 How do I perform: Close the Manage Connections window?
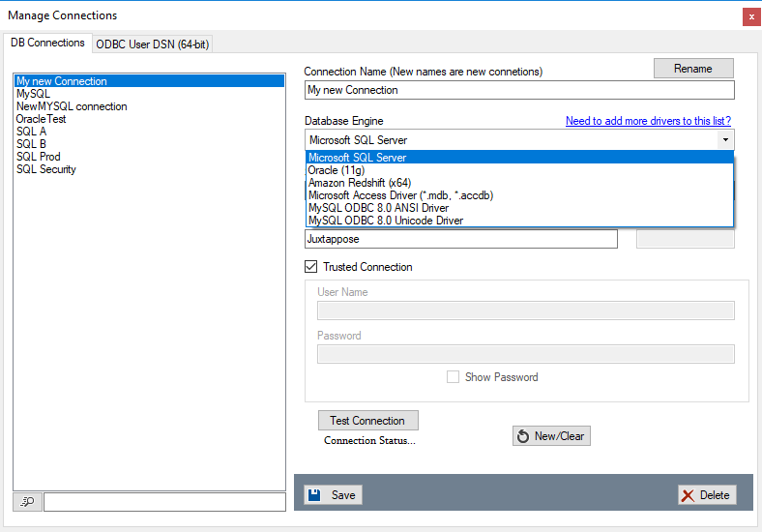tap(750, 16)
